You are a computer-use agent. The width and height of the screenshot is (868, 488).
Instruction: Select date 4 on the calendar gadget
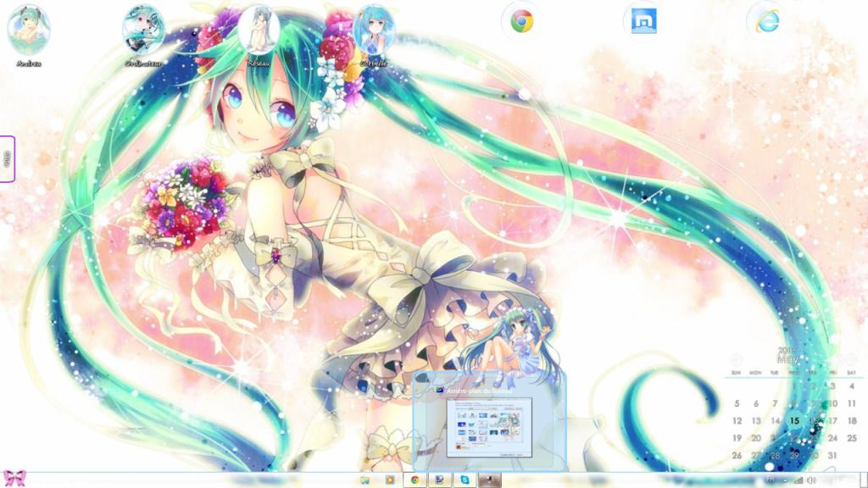[x=851, y=386]
